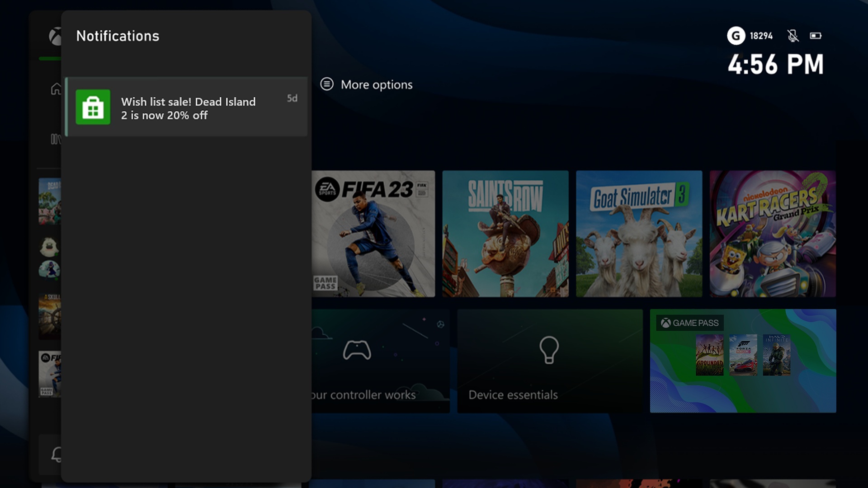
Task: Click the More options menu icon
Action: pyautogui.click(x=327, y=84)
